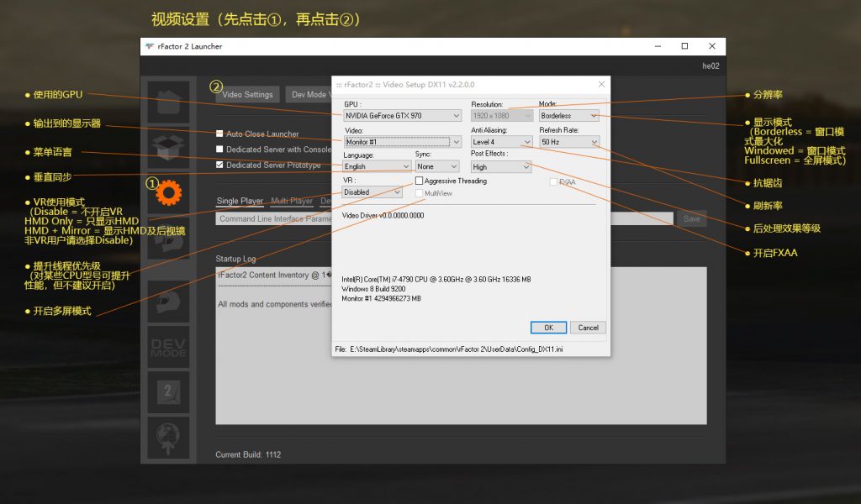
Task: Click the Monitor #1 4294966273 MB line
Action: click(381, 298)
